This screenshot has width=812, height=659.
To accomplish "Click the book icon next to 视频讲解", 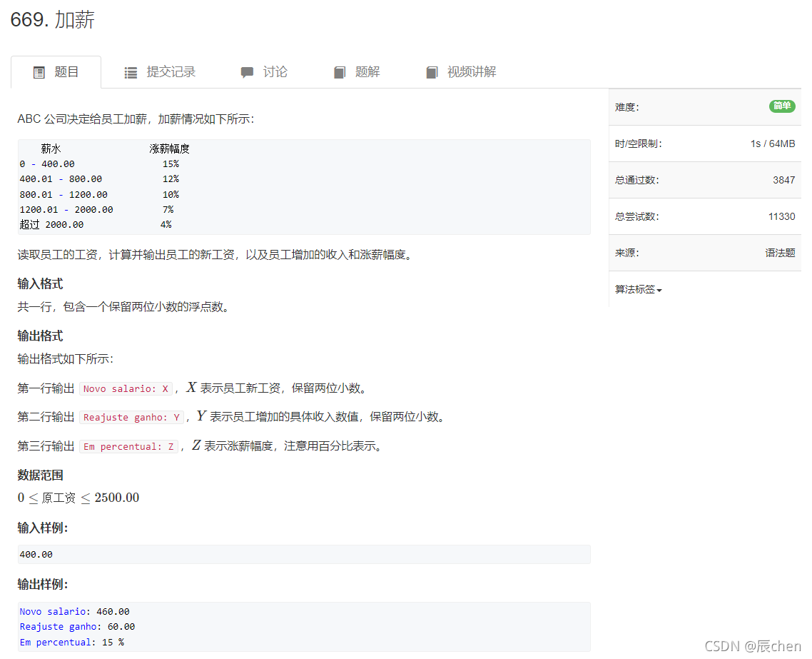I will [432, 71].
